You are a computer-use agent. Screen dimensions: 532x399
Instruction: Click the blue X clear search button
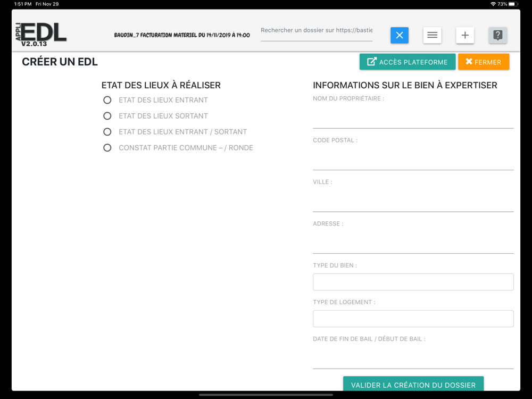(x=400, y=35)
